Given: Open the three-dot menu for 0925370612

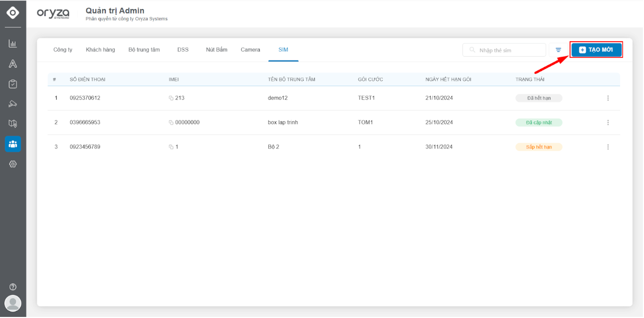Looking at the screenshot, I should coord(608,98).
